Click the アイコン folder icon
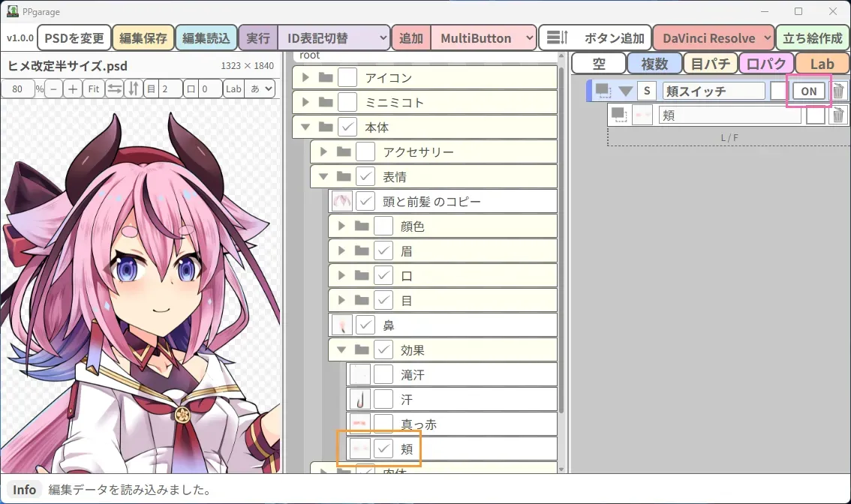This screenshot has width=851, height=504. [x=326, y=77]
